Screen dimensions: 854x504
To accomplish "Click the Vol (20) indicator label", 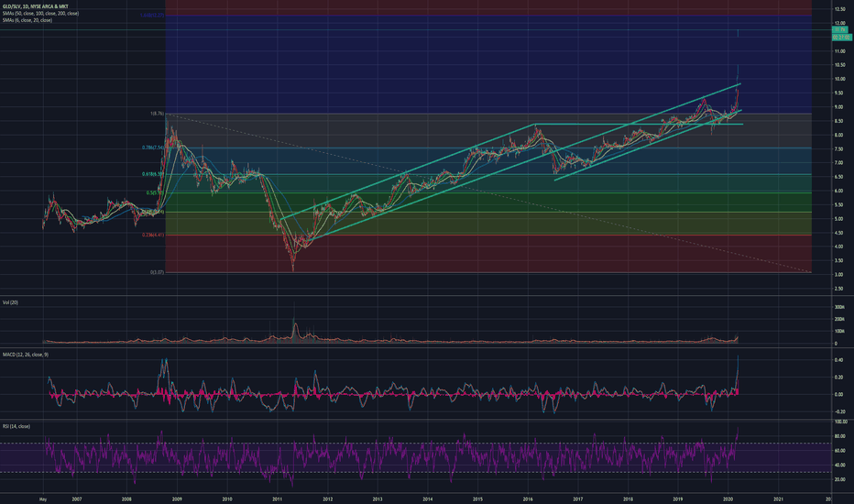I will (x=10, y=302).
